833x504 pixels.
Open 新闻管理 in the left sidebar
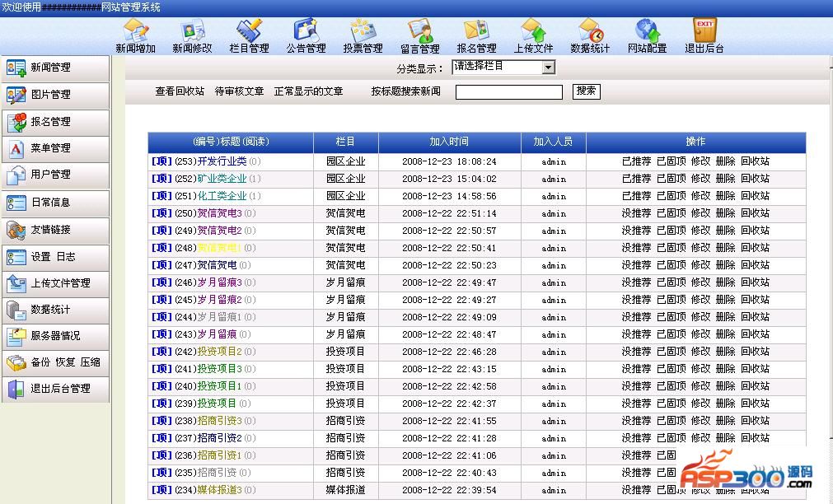pos(54,68)
